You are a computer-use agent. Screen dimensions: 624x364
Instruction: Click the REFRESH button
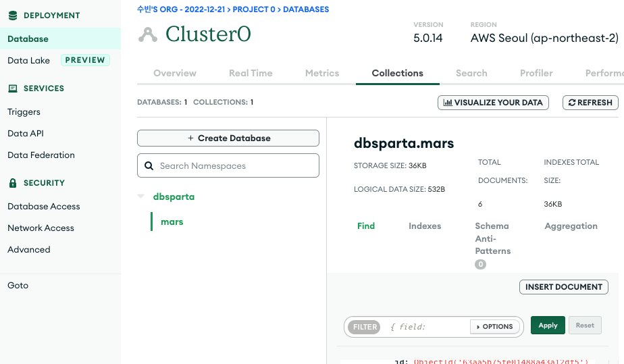[590, 103]
